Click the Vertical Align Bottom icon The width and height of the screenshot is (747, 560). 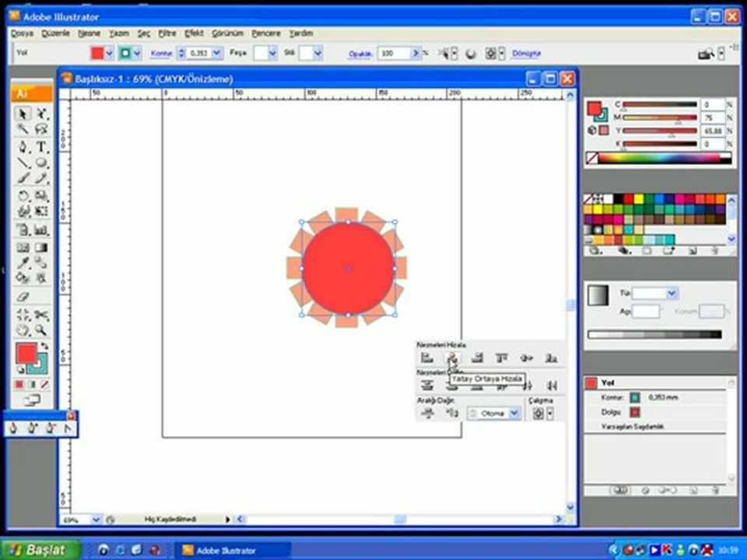coord(551,358)
